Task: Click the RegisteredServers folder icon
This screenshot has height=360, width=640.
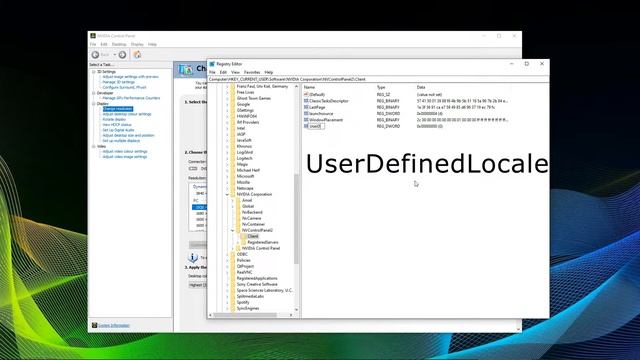Action: click(244, 242)
